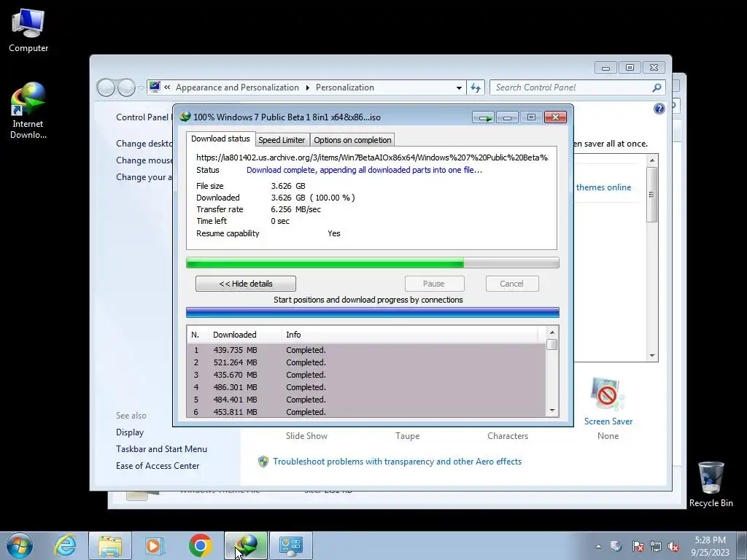
Task: Select connection row 521.264 MB
Action: tap(366, 362)
